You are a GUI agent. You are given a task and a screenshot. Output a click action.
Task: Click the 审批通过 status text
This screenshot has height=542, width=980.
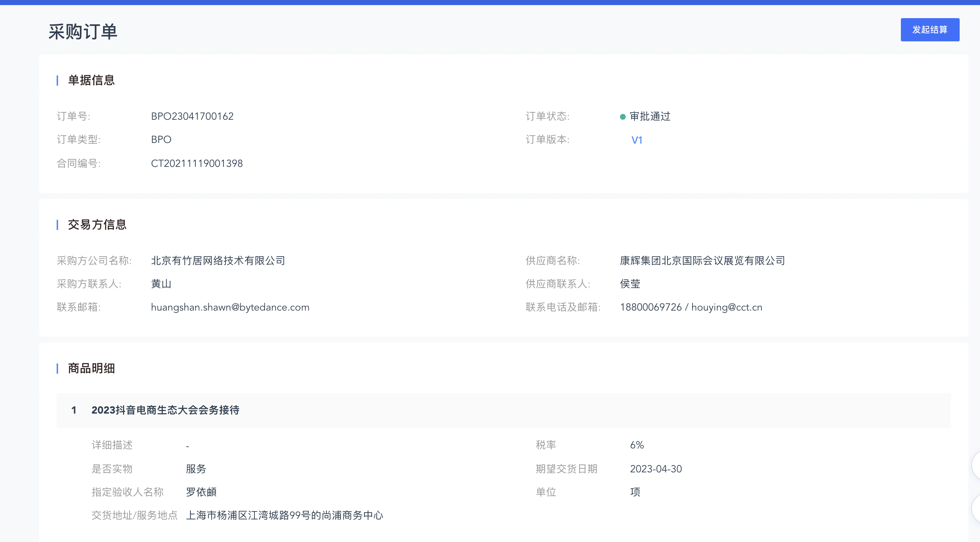click(650, 116)
